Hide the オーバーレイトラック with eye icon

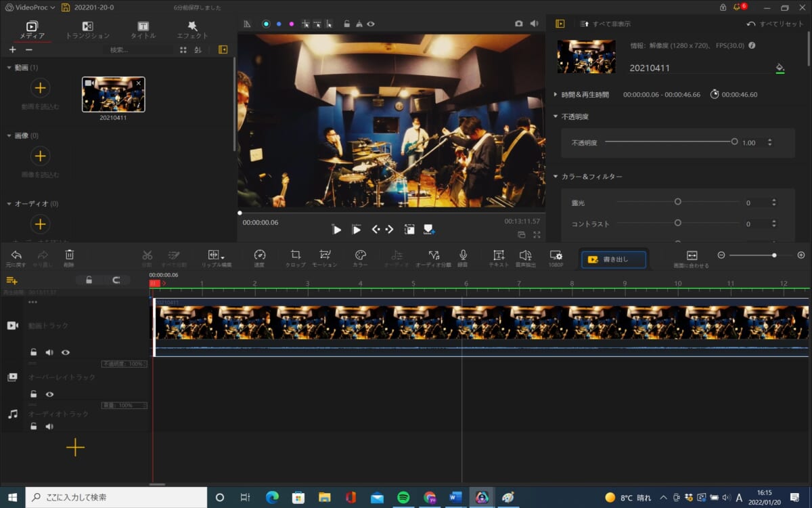[49, 394]
